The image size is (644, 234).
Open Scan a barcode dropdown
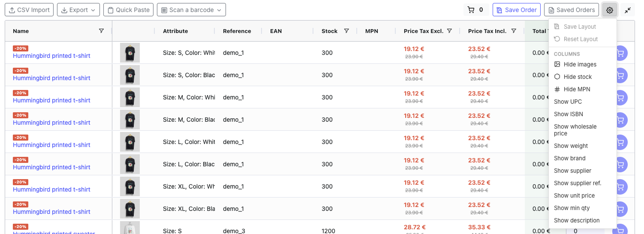pyautogui.click(x=191, y=10)
